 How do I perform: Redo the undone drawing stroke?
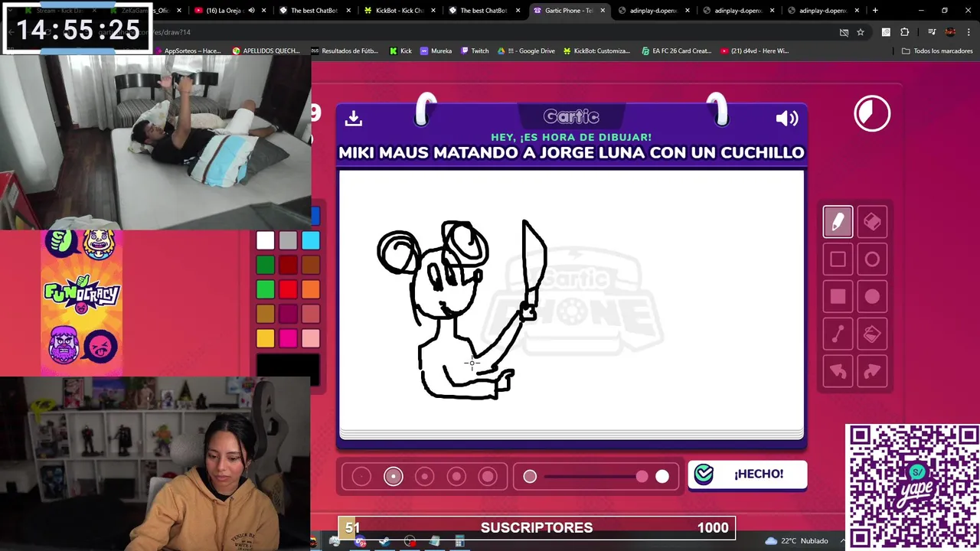coord(872,372)
